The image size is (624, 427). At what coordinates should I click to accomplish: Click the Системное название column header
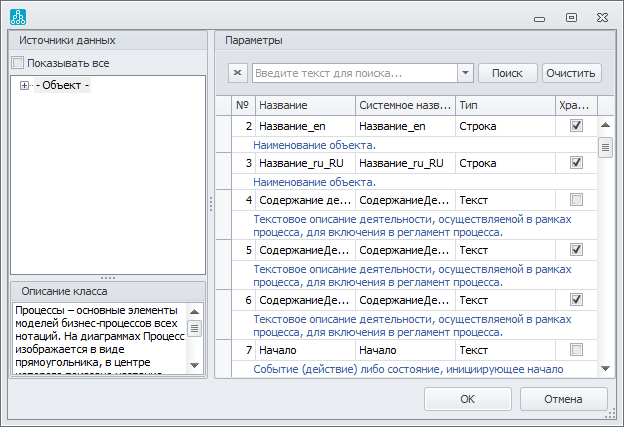pyautogui.click(x=405, y=105)
